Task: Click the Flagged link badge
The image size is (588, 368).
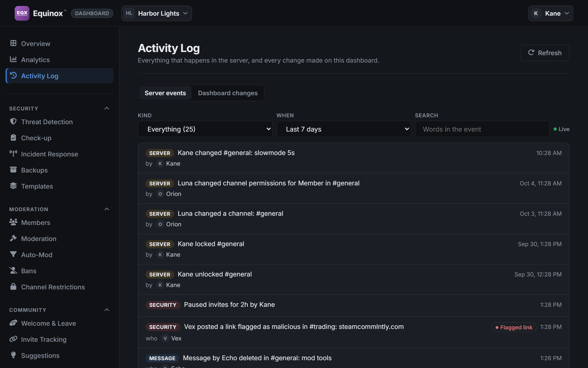Action: [514, 327]
